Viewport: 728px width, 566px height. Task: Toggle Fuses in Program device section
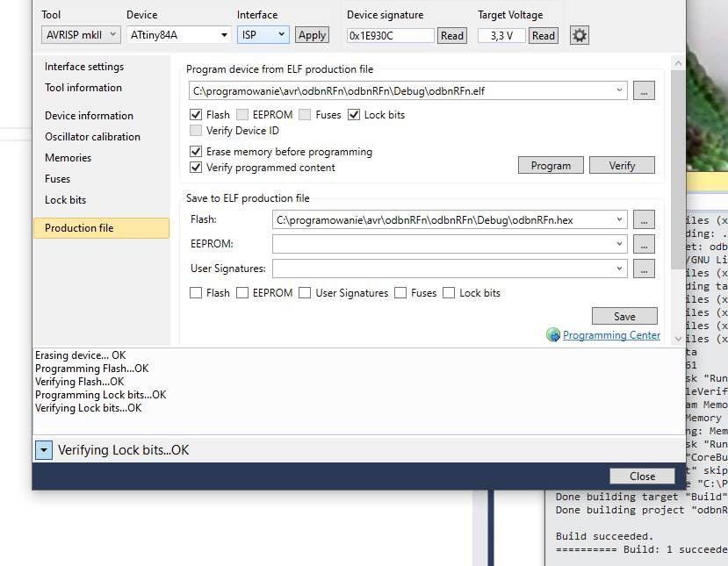305,115
